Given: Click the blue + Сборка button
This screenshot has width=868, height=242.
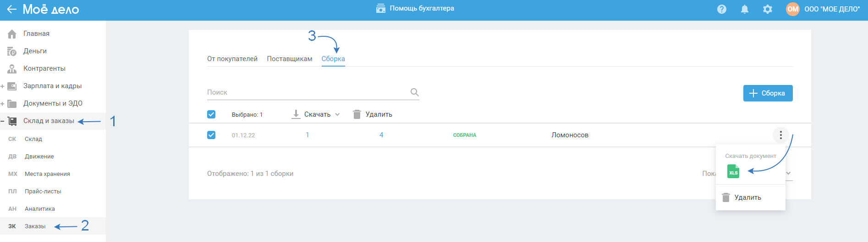Looking at the screenshot, I should 768,93.
